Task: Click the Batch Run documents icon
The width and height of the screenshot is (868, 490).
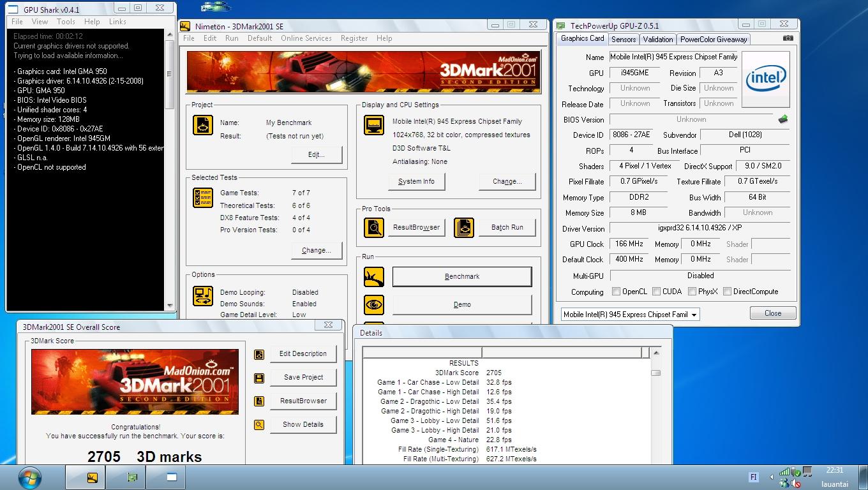Action: [x=464, y=228]
